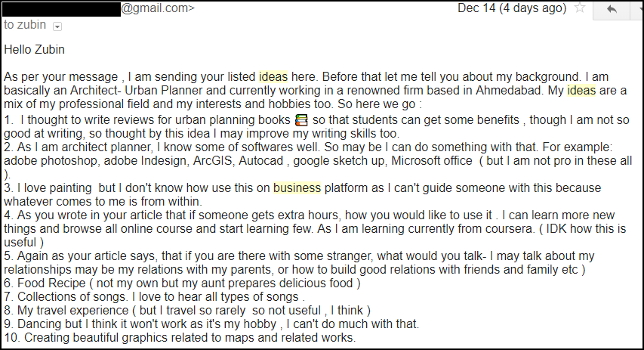Star this email message
This screenshot has width=644, height=350.
click(x=580, y=8)
